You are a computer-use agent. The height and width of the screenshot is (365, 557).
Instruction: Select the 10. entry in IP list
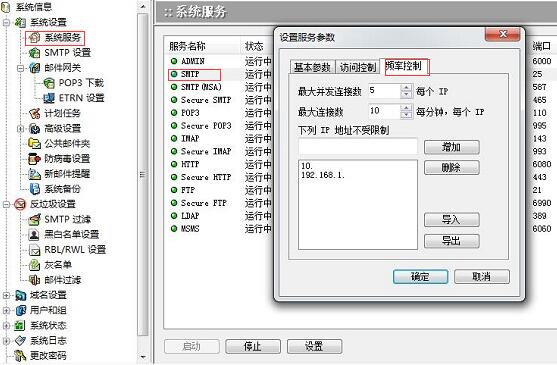(x=307, y=166)
